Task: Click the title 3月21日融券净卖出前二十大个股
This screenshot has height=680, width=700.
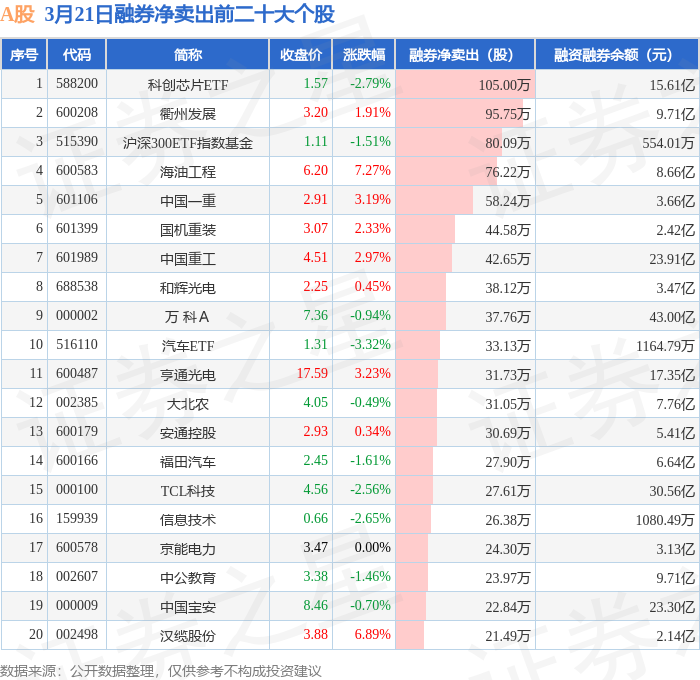Action: [x=189, y=14]
